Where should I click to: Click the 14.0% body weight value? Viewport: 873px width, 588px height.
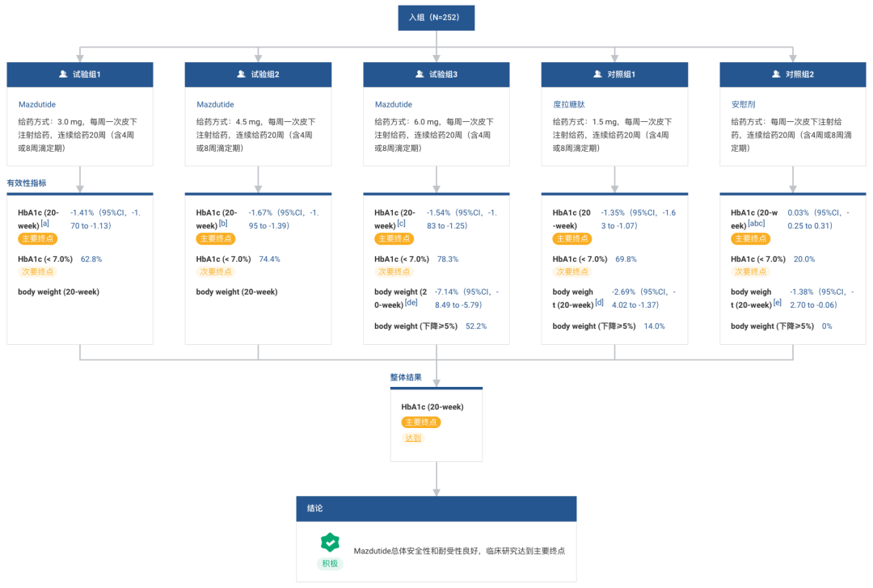654,326
